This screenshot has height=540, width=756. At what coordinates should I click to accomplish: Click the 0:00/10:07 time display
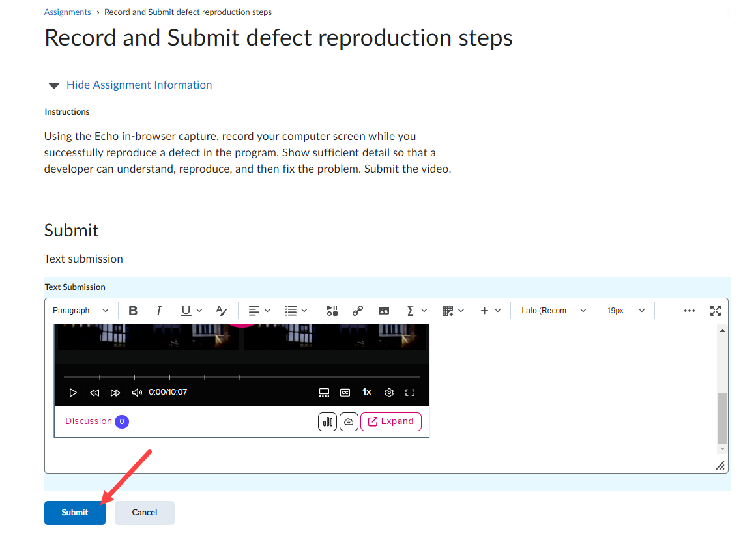click(x=167, y=392)
